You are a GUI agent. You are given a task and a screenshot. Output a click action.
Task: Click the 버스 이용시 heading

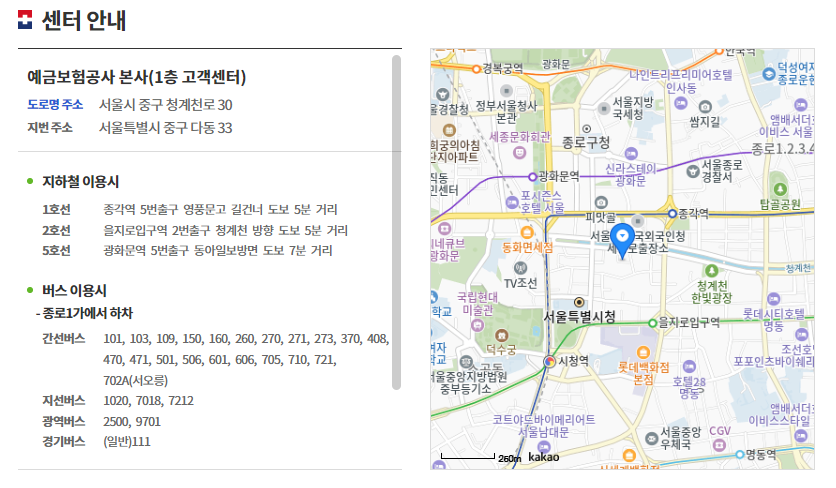74,291
